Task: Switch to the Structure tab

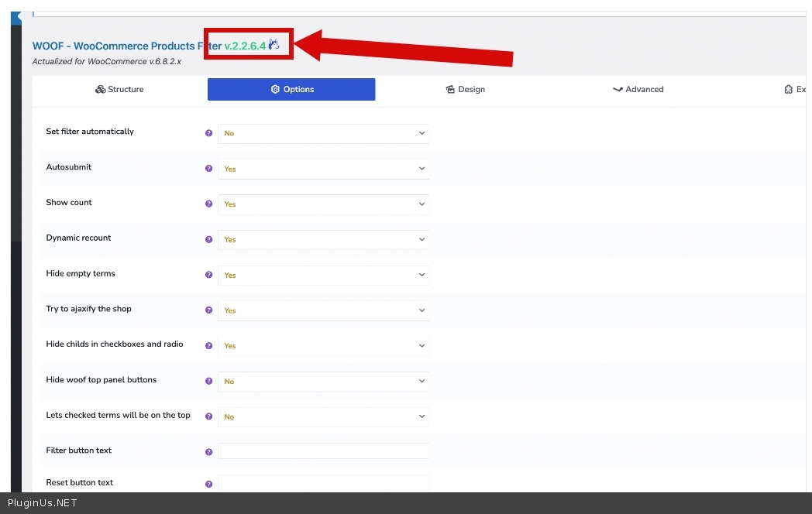Action: coord(119,90)
